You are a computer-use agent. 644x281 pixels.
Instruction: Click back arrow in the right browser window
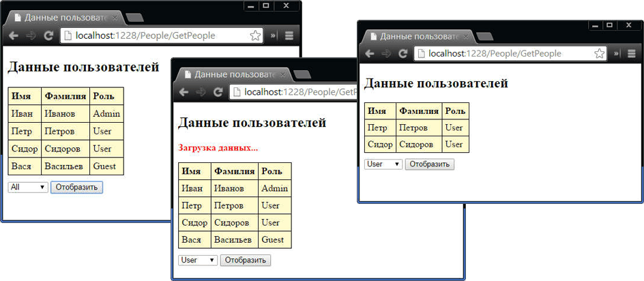click(x=370, y=53)
